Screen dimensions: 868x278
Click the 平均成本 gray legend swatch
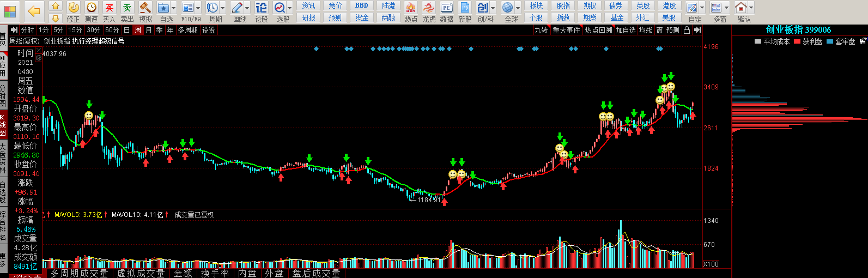pyautogui.click(x=758, y=41)
